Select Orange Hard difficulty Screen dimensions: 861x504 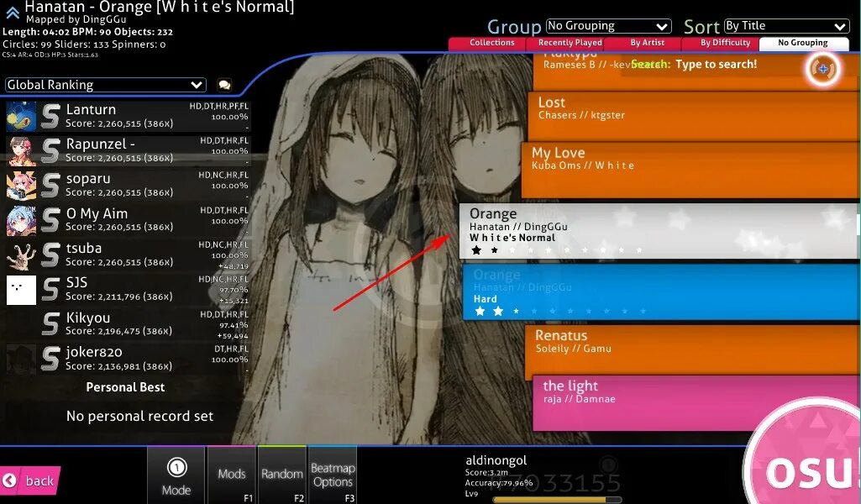tap(660, 291)
